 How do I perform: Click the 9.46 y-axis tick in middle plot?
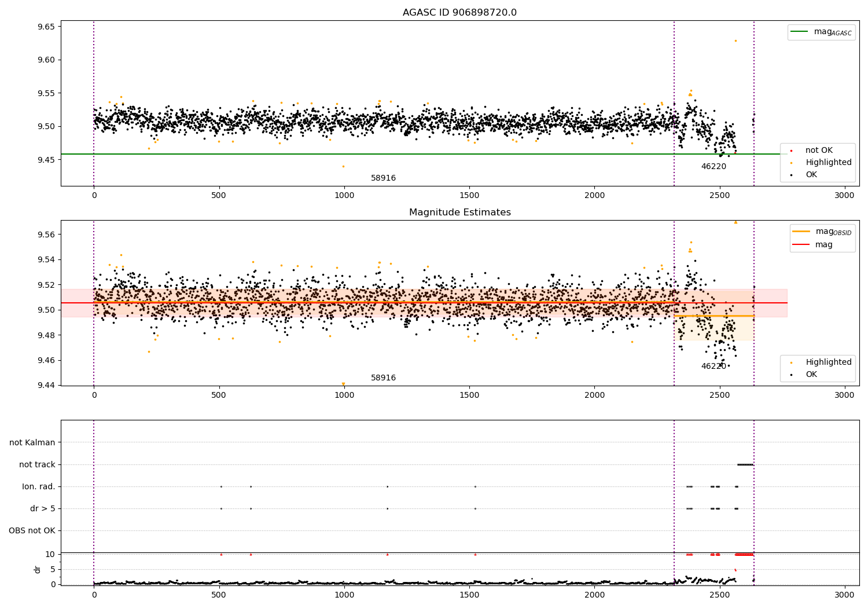pyautogui.click(x=46, y=360)
